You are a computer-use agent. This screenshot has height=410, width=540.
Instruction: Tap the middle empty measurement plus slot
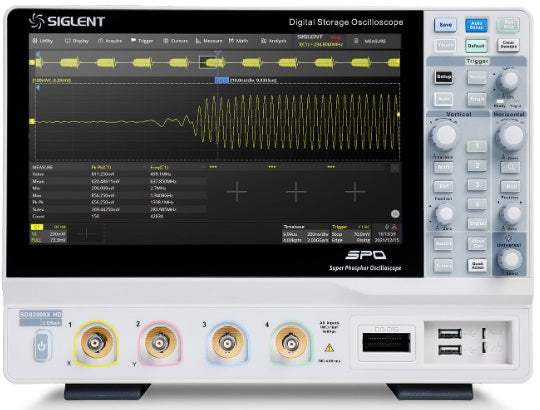point(296,191)
